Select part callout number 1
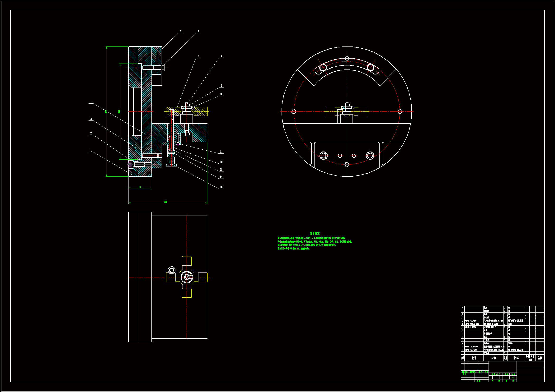This screenshot has height=392, width=555. pyautogui.click(x=91, y=151)
